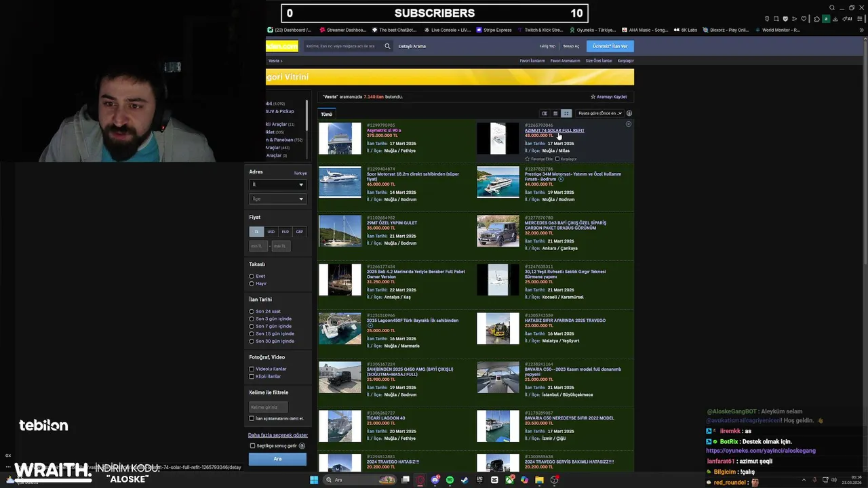Click the 'min TL' price field
This screenshot has height=488, width=868.
point(258,246)
